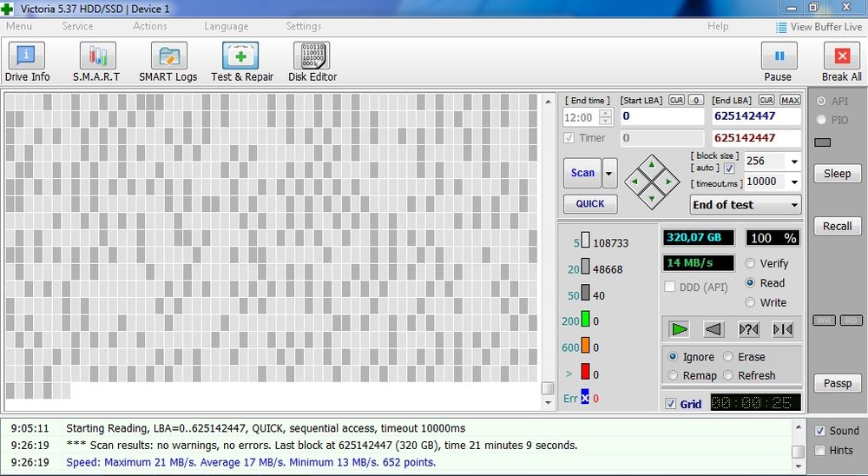Click the blue Err X marker icon
This screenshot has width=868, height=476.
pyautogui.click(x=584, y=397)
